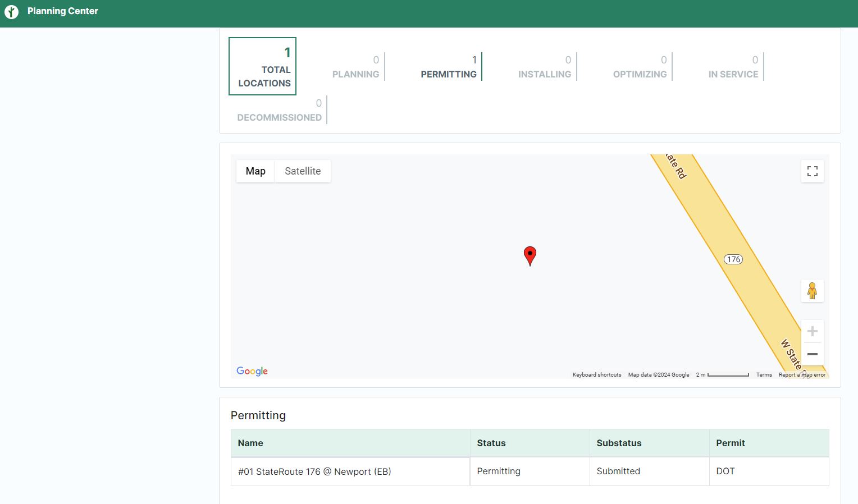Open the map Terms link
The width and height of the screenshot is (858, 504).
tap(764, 375)
